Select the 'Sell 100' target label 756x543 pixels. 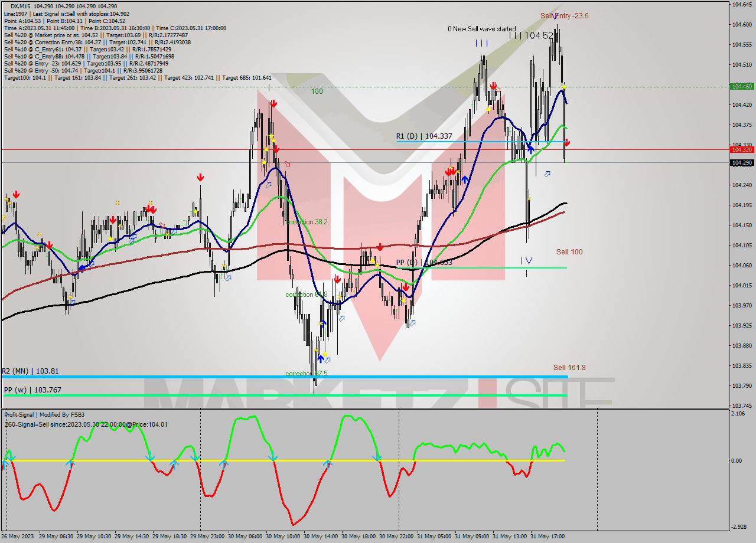(569, 252)
